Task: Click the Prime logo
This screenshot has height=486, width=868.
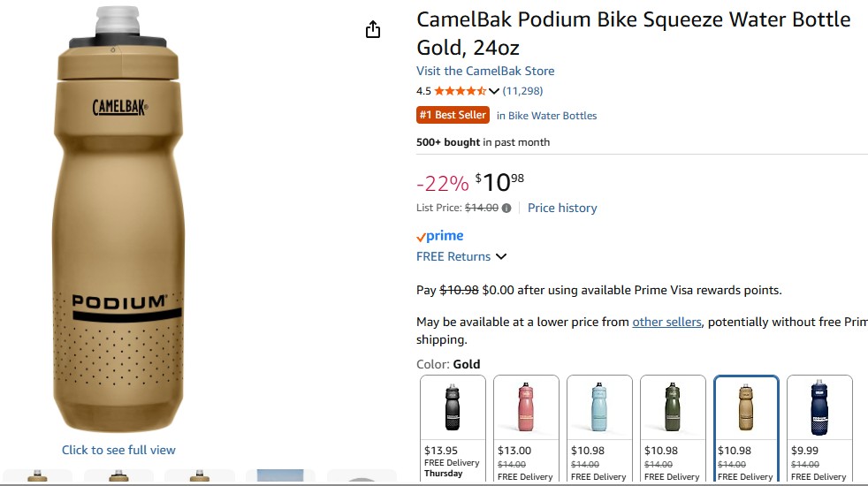Action: pyautogui.click(x=440, y=236)
